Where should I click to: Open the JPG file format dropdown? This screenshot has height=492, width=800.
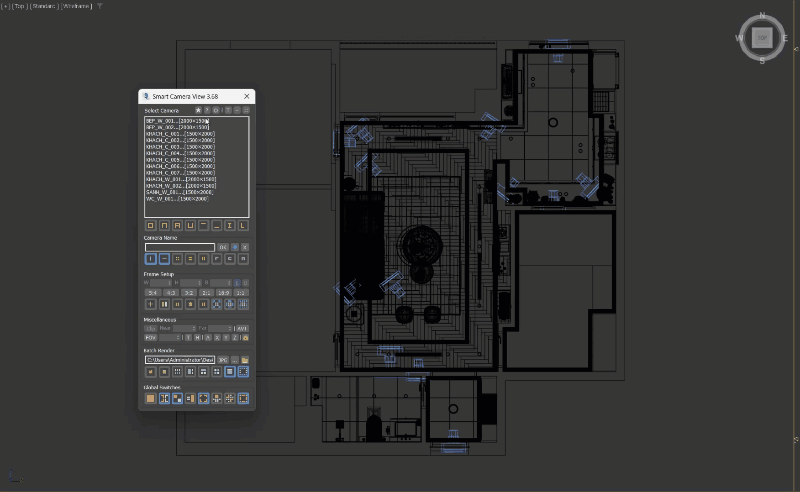click(x=224, y=360)
